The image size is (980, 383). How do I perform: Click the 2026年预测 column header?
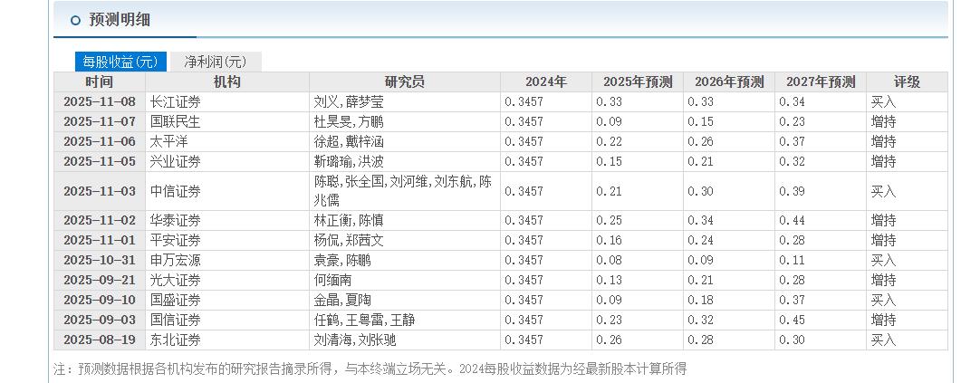[x=729, y=81]
